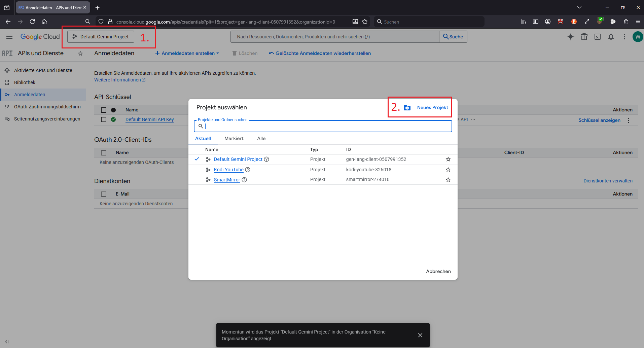Focus the Google Cloud resource search box

335,37
